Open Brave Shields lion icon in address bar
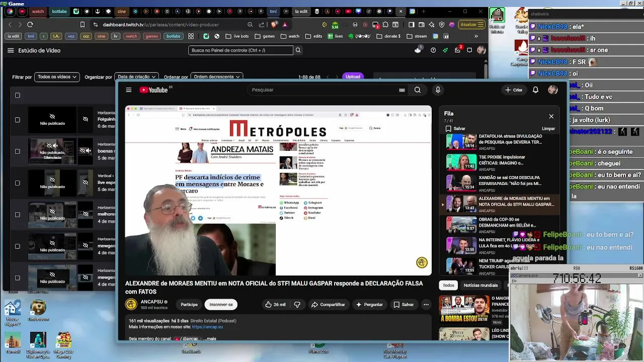Screen dimensions: 644x362 click(274, 24)
